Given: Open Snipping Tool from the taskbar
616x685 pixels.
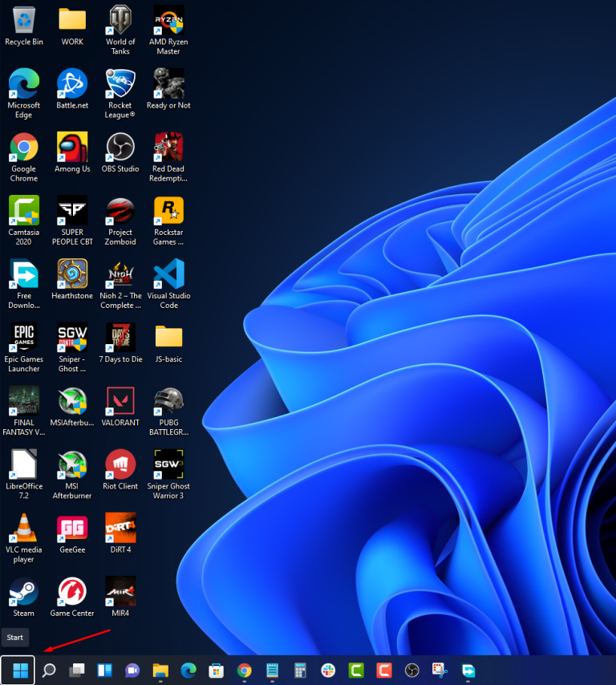Looking at the screenshot, I should point(440,670).
